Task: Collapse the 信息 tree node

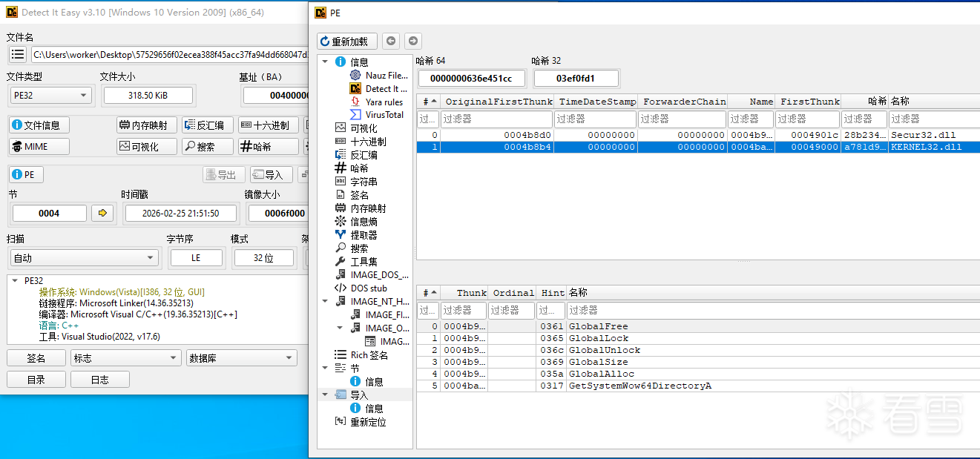Action: tap(325, 62)
